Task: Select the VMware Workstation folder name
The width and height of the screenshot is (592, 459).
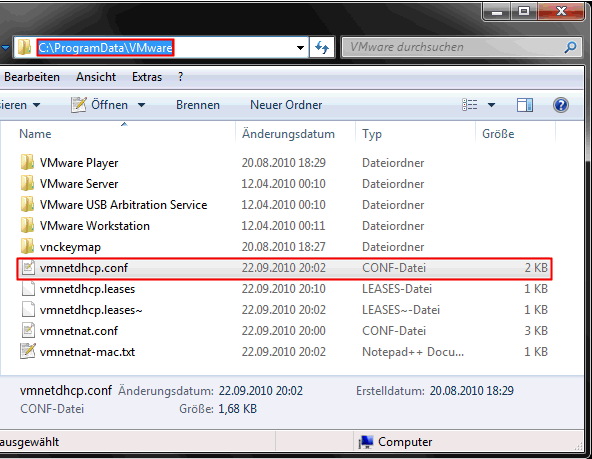Action: click(x=95, y=226)
